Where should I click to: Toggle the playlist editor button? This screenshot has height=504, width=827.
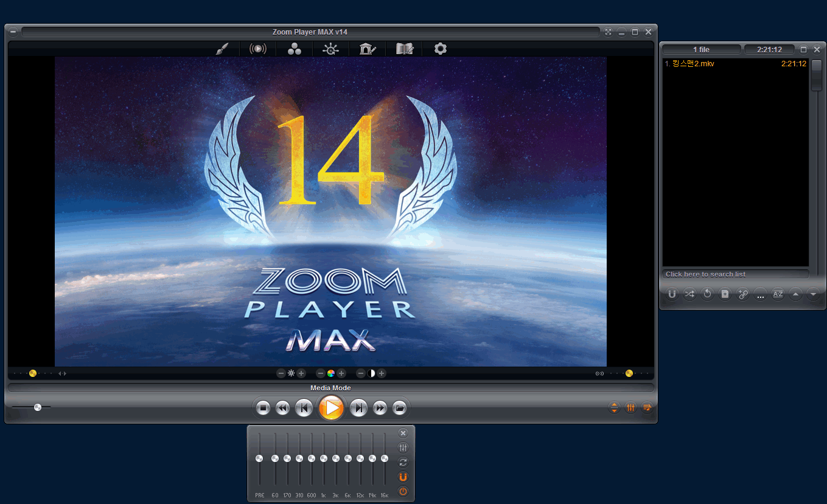(x=647, y=408)
